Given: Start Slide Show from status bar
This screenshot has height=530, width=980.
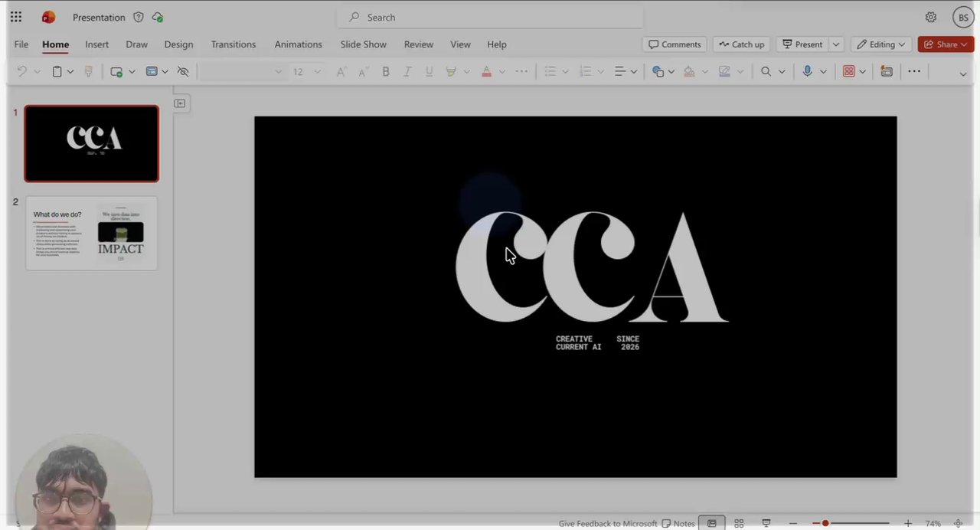Looking at the screenshot, I should coord(766,523).
